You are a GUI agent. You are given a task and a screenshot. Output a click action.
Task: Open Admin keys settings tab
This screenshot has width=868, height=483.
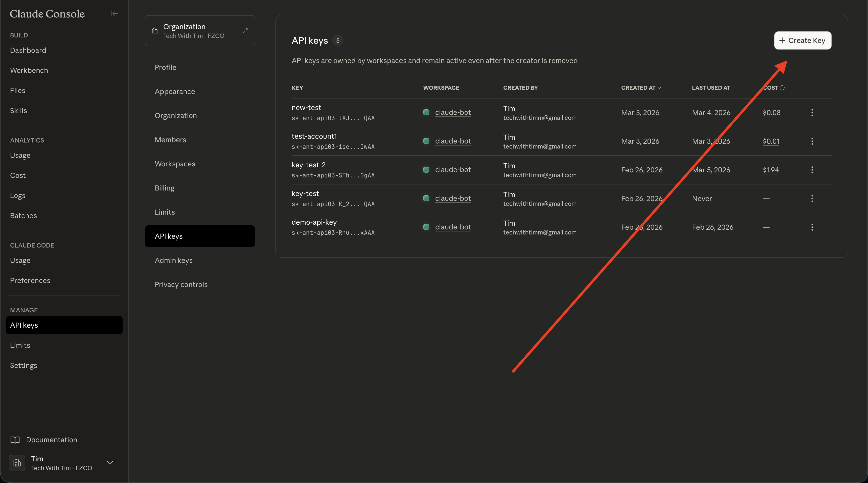click(174, 260)
